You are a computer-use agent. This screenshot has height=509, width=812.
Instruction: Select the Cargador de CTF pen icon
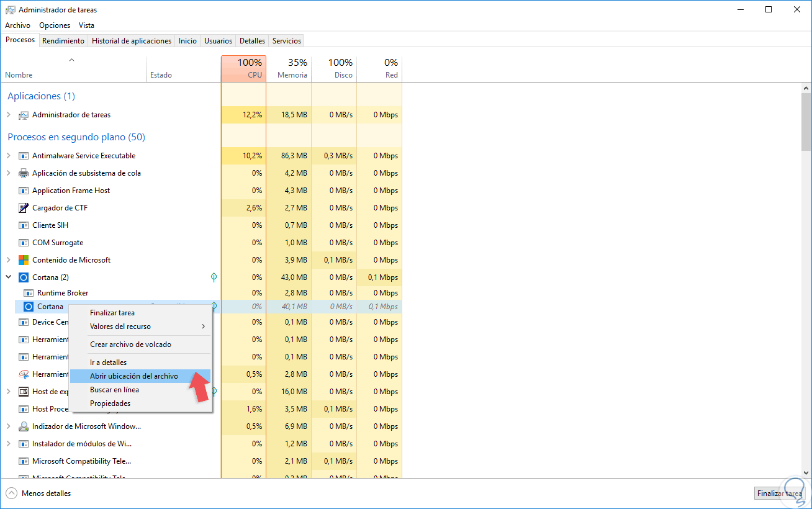point(24,208)
